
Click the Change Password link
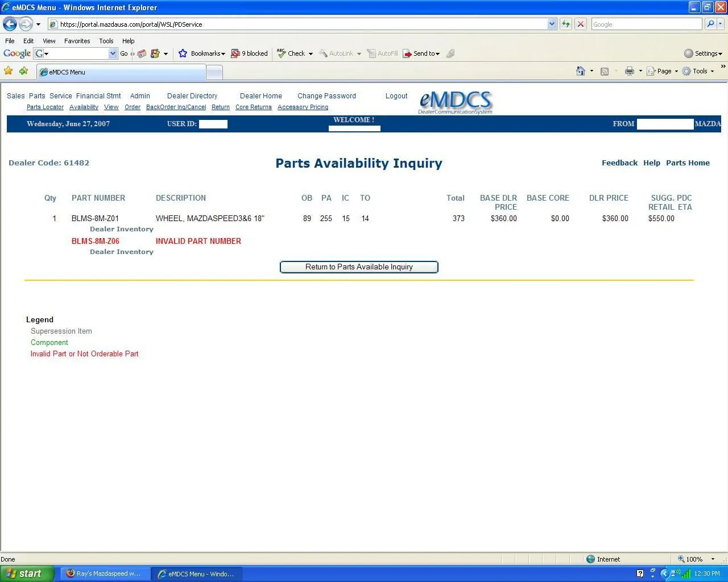pos(326,96)
